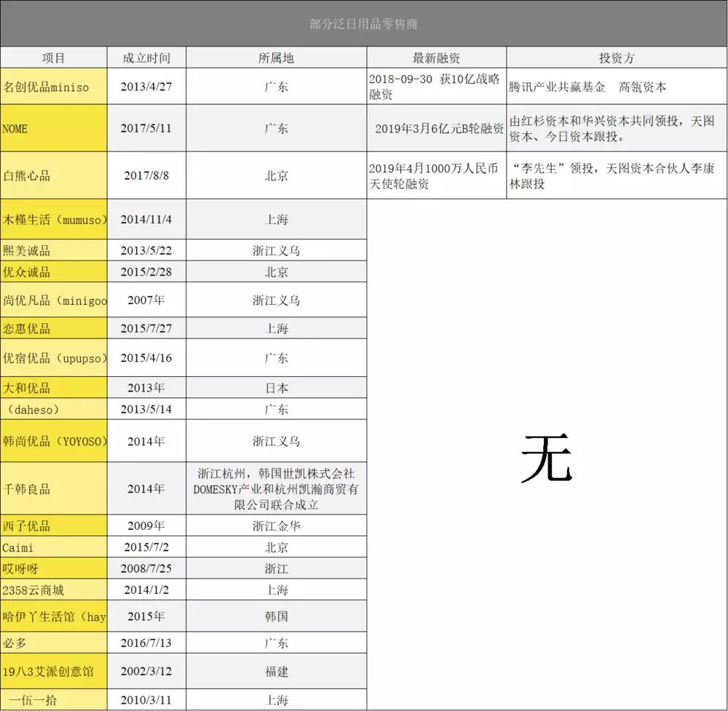Click the date 2008/7/25
The width and height of the screenshot is (728, 711).
[146, 568]
